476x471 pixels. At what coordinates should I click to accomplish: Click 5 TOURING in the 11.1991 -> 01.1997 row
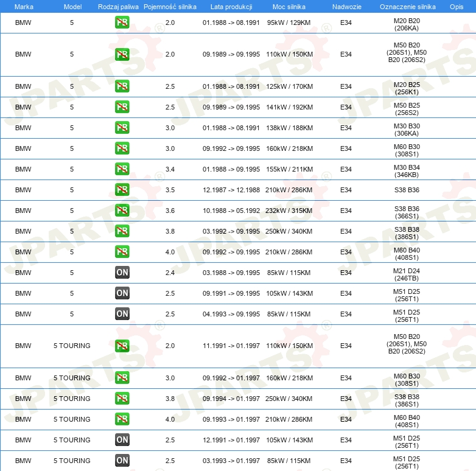pos(72,346)
